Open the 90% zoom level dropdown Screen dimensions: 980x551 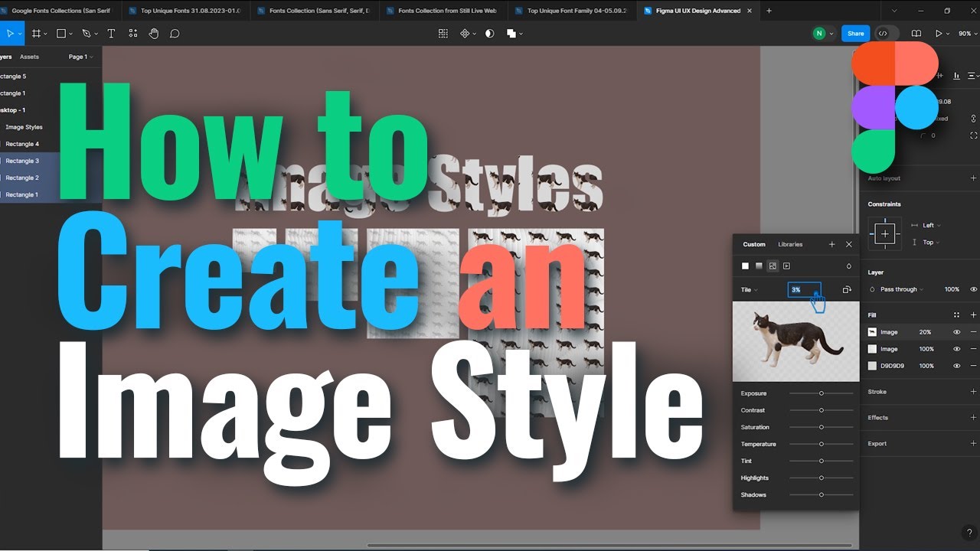tap(967, 33)
